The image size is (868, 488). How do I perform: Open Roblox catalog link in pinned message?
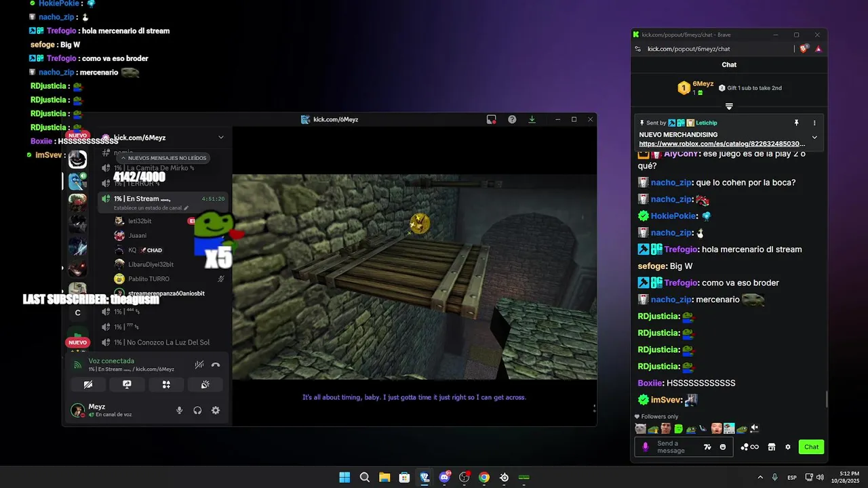722,144
